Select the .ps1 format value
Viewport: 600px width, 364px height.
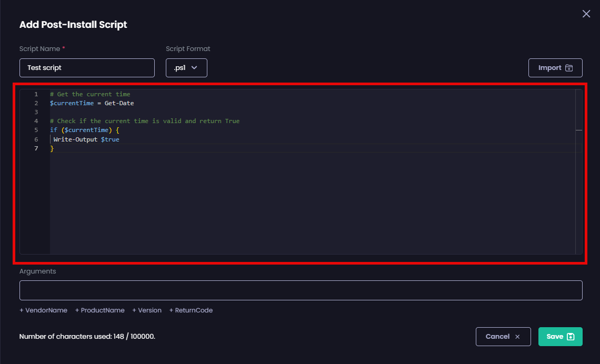tap(179, 67)
